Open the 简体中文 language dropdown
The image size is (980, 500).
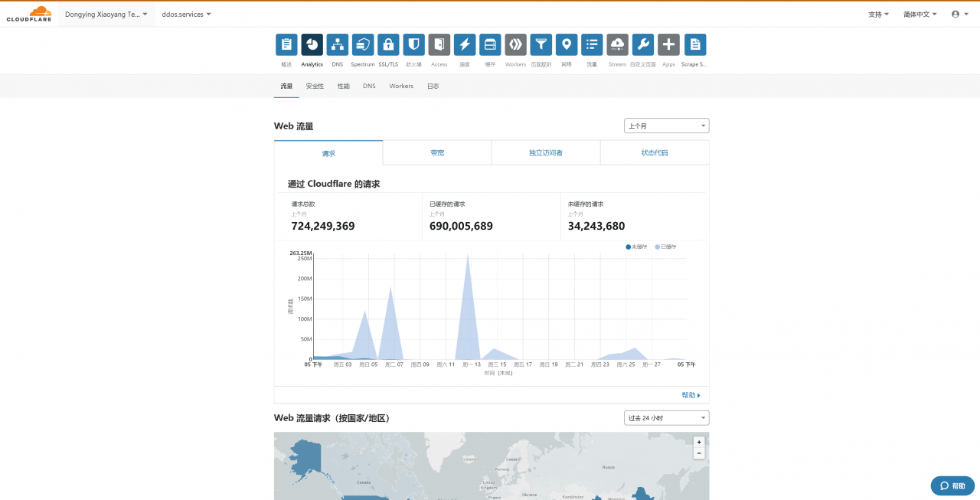[x=920, y=14]
